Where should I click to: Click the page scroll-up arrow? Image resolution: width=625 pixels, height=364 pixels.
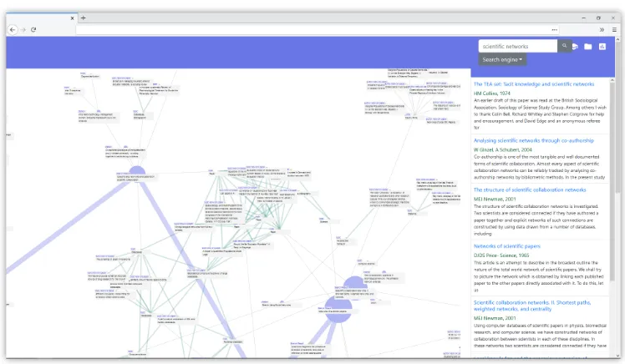tap(617, 39)
